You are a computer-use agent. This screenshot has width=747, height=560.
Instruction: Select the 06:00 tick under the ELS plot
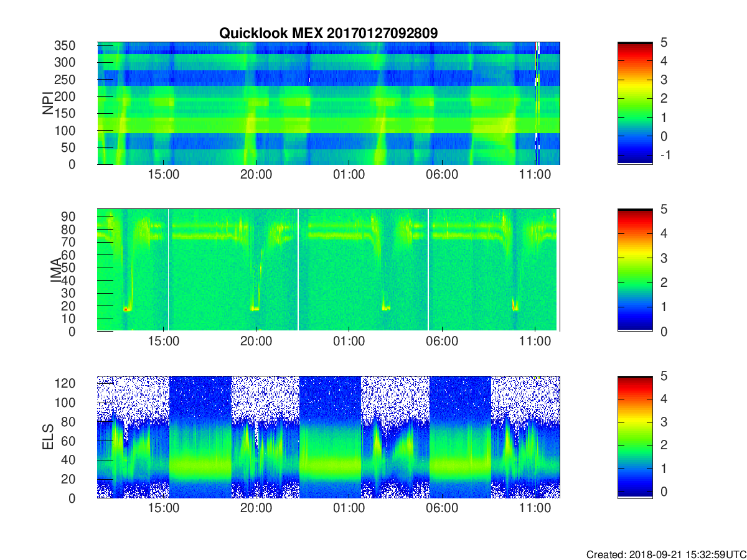[441, 508]
